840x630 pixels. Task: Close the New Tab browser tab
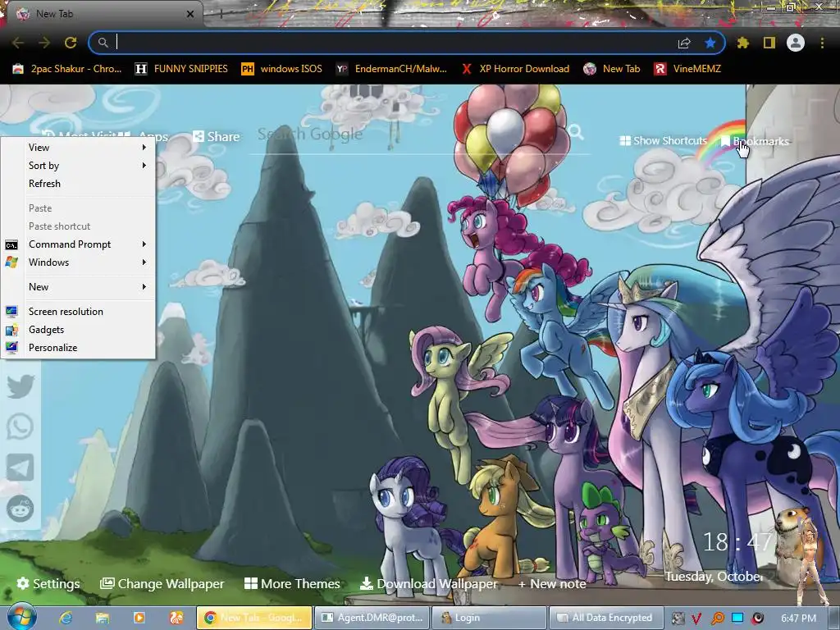(x=189, y=14)
